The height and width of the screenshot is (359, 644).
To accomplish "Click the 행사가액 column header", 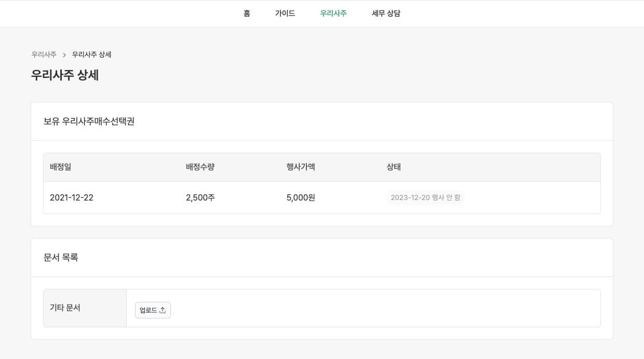I will pos(301,167).
